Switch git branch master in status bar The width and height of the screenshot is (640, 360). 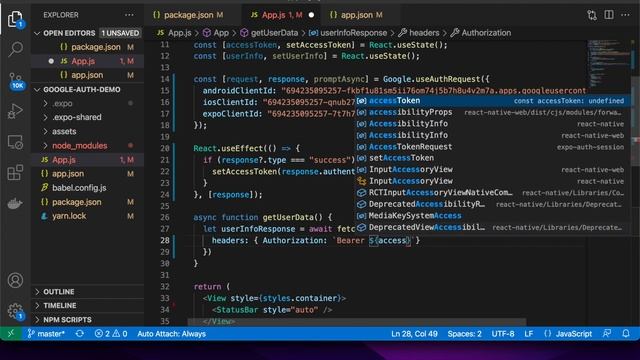click(x=46, y=333)
